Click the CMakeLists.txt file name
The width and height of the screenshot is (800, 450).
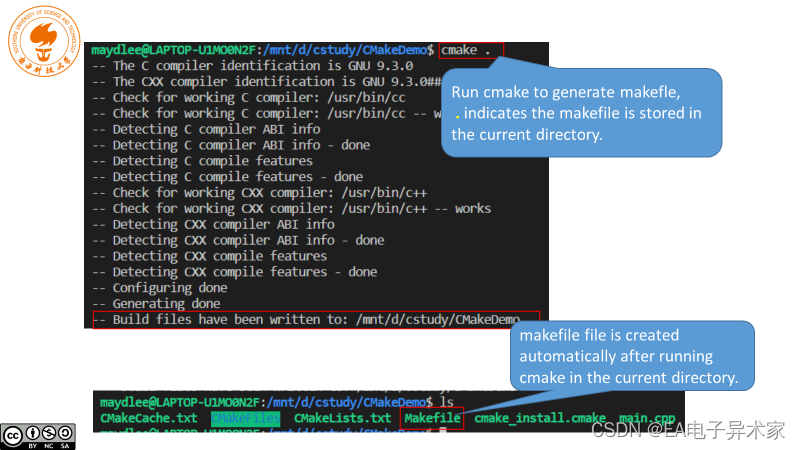point(342,418)
